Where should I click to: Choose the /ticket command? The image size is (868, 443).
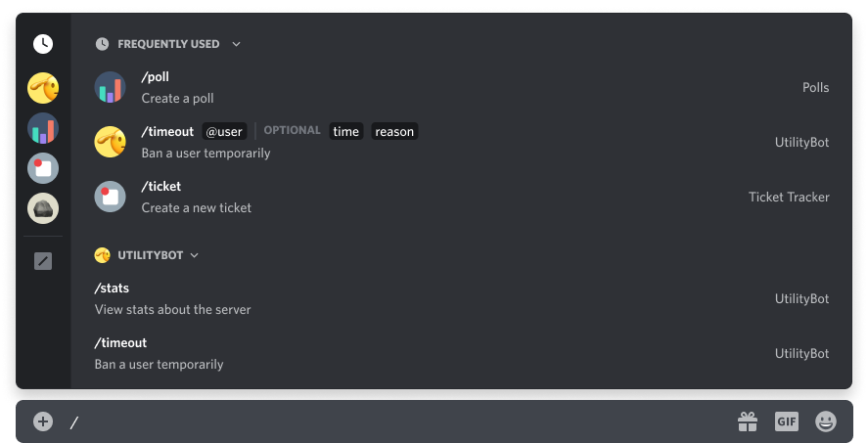tap(462, 197)
